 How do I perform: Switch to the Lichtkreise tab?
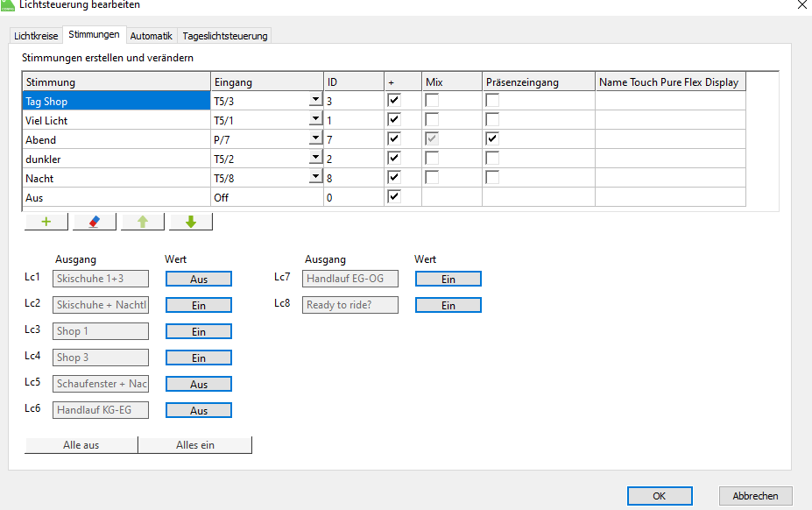click(x=36, y=36)
